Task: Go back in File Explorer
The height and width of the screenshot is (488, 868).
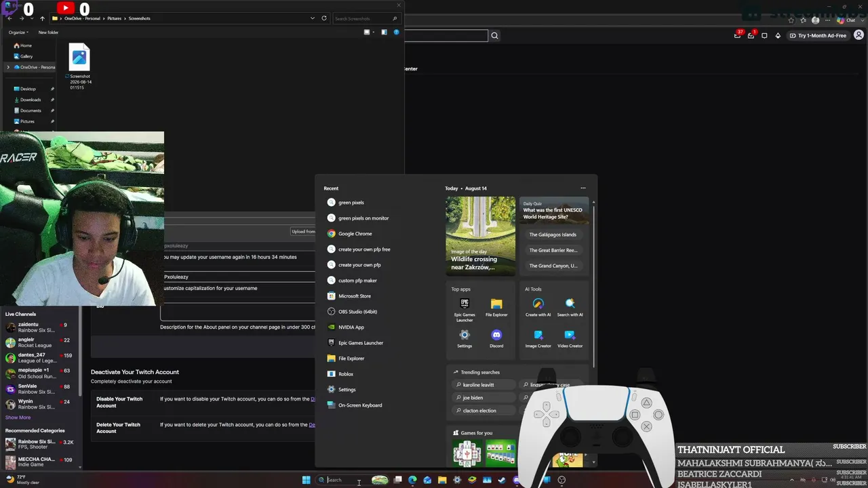Action: (x=9, y=18)
